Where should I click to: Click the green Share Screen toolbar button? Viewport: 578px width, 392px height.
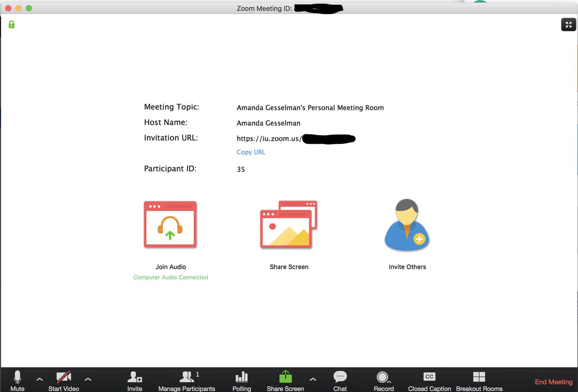286,380
